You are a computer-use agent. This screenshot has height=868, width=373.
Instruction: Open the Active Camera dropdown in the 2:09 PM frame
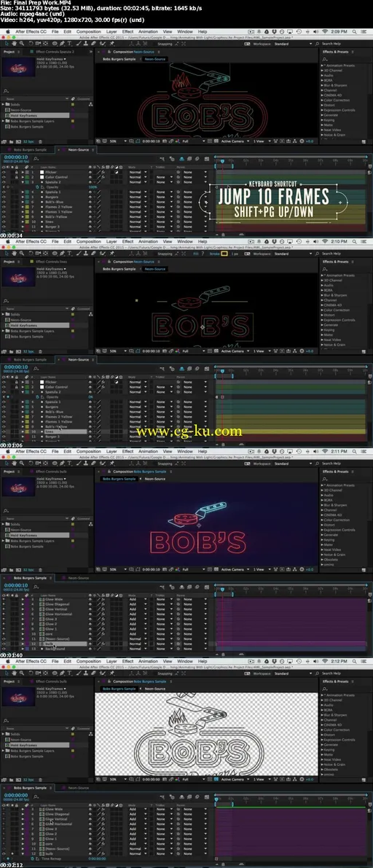235,141
